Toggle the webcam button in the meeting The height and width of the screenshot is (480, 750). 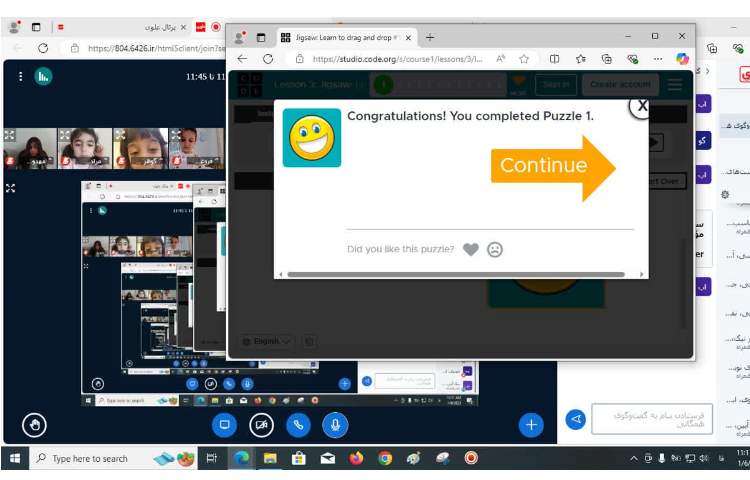tap(261, 424)
